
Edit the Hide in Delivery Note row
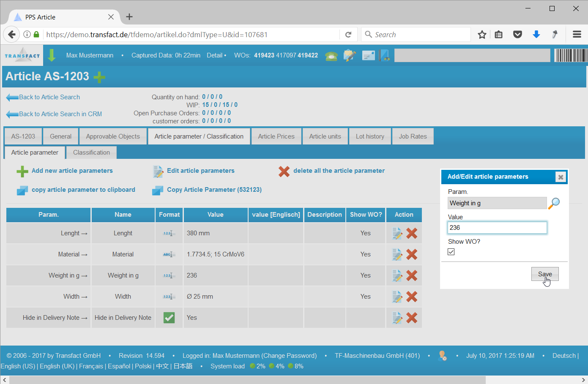click(397, 318)
